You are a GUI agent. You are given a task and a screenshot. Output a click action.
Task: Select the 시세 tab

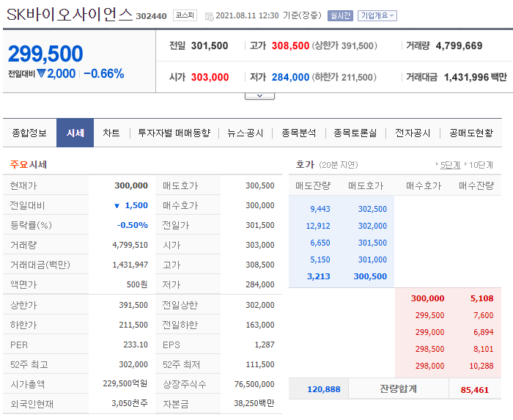click(x=75, y=133)
